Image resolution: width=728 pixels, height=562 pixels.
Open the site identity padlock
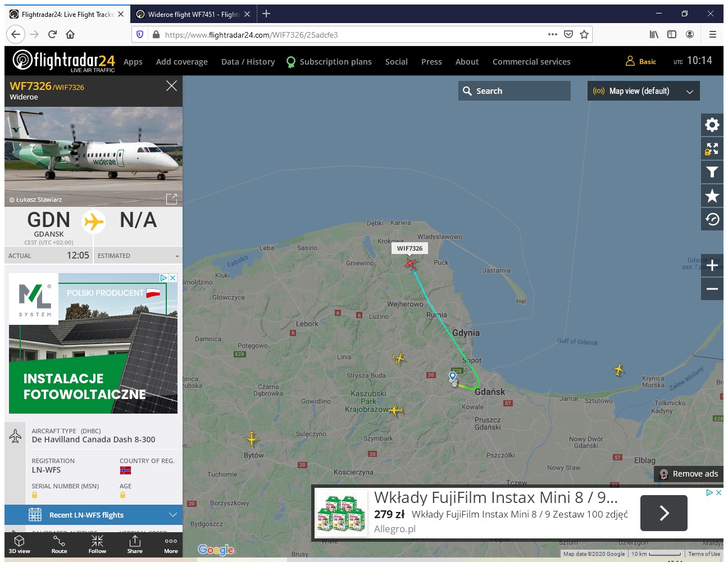[156, 34]
